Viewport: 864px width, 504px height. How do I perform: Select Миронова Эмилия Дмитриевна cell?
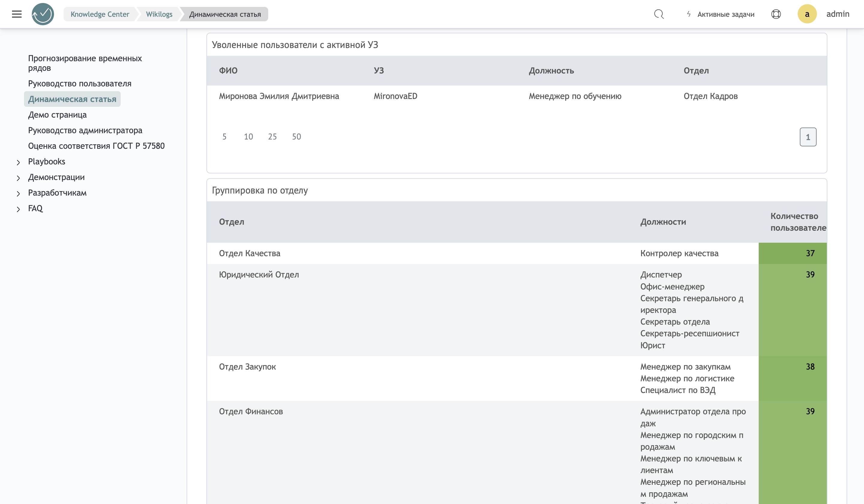click(x=279, y=96)
